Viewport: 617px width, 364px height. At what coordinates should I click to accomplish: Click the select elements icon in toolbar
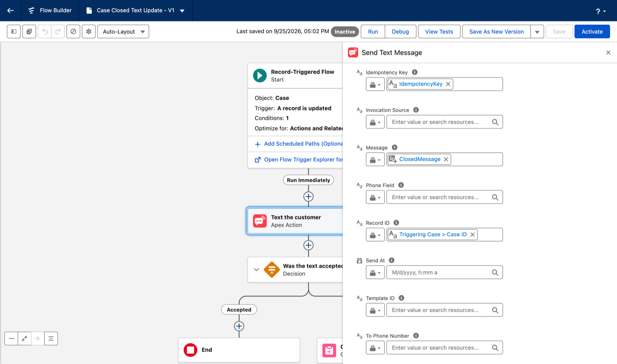tap(29, 32)
